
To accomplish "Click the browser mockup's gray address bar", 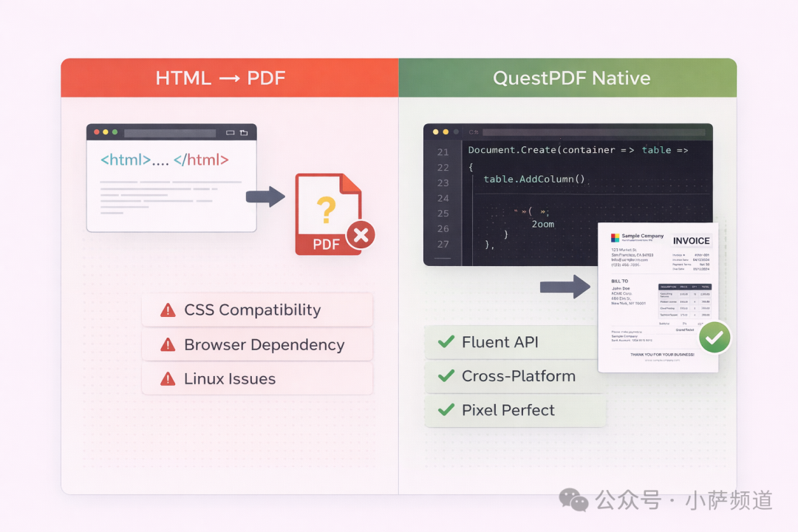I will (170, 133).
